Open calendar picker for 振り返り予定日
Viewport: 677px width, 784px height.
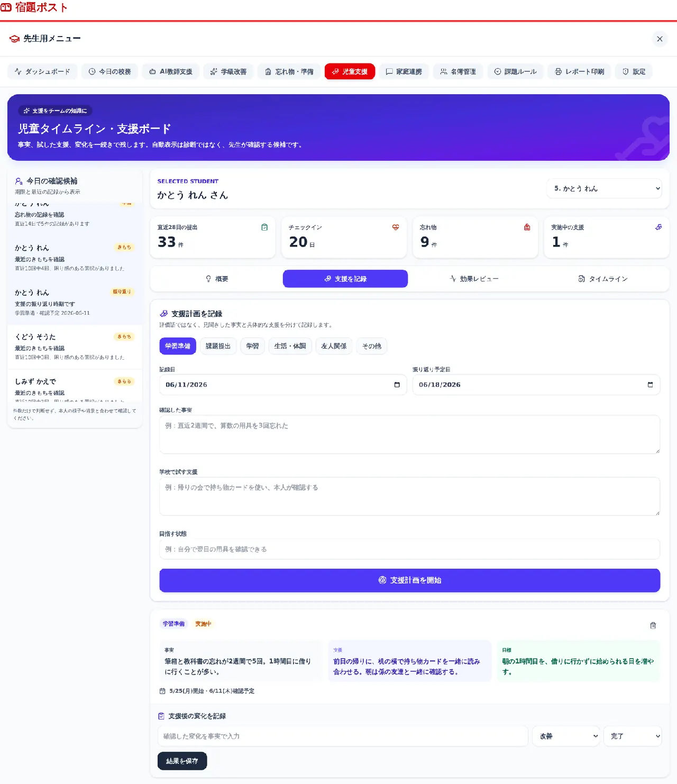point(651,385)
